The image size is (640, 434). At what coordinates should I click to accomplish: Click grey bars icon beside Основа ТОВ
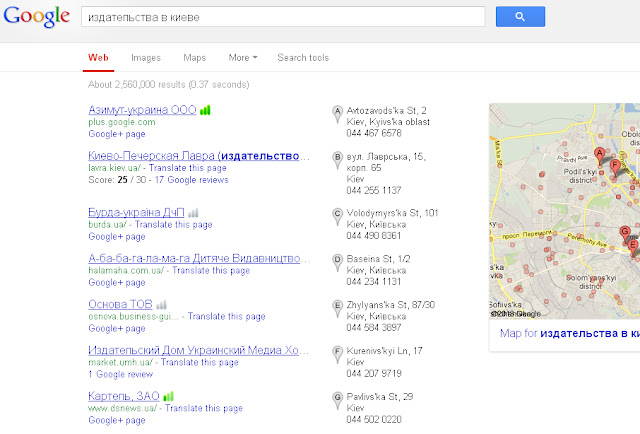161,305
